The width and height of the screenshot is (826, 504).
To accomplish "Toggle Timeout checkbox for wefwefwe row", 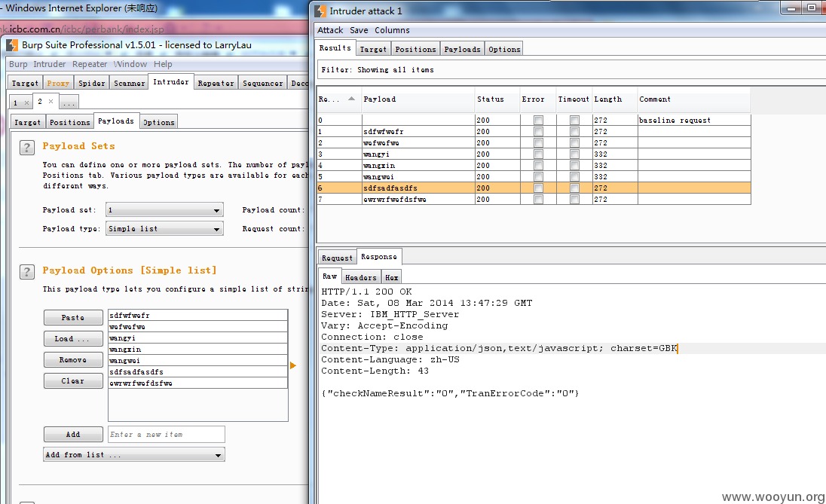I will pos(574,142).
